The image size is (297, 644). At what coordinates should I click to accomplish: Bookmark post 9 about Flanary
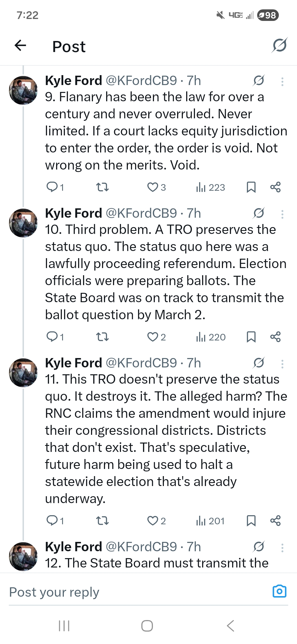(251, 187)
